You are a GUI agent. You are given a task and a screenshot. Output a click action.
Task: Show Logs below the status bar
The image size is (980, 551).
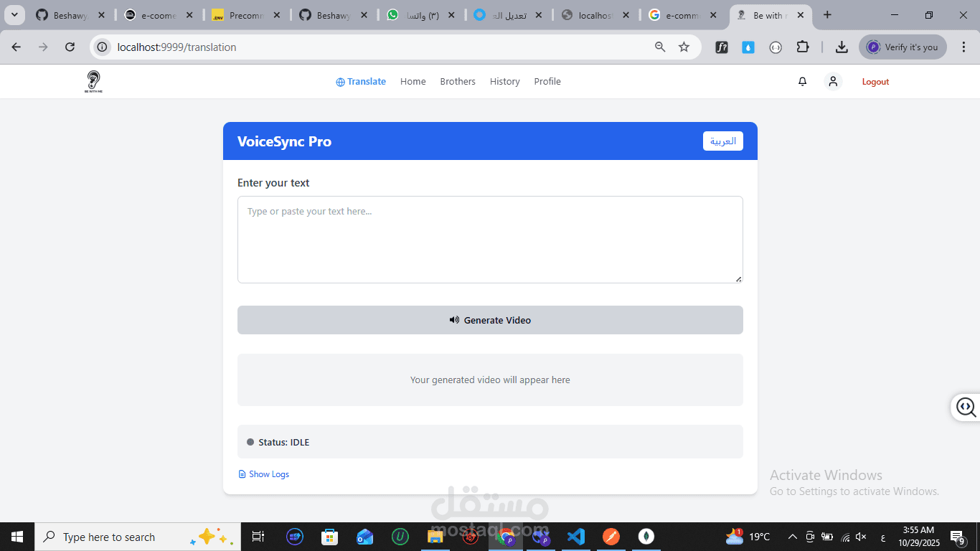(x=264, y=474)
